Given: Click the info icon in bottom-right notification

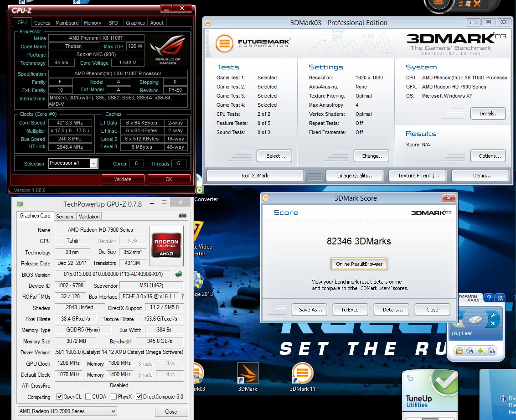Looking at the screenshot, I should click(503, 399).
